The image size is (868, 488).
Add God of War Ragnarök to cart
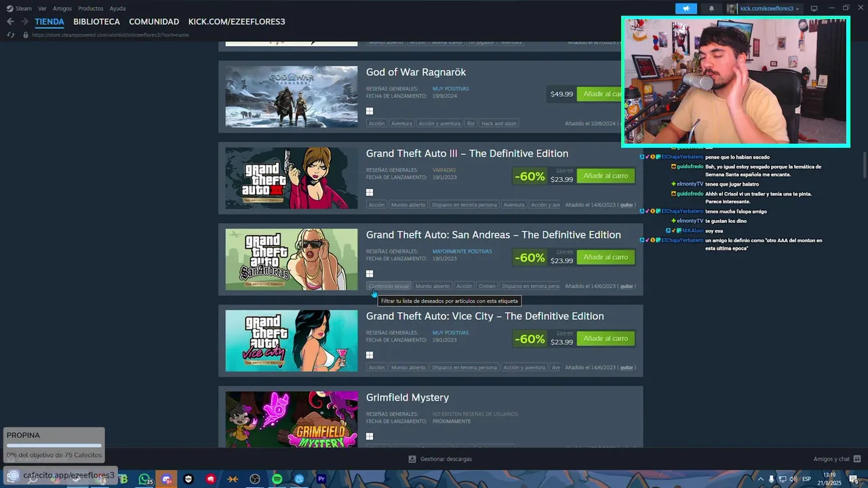(x=599, y=94)
